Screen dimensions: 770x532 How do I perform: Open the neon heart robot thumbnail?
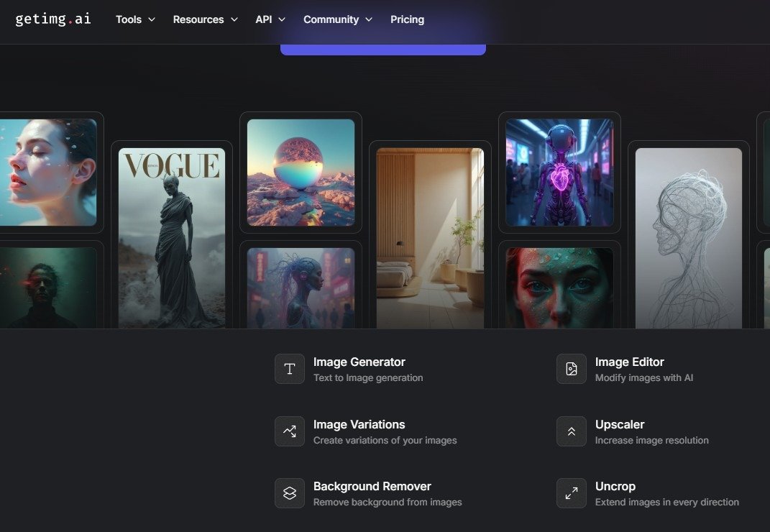coord(559,173)
